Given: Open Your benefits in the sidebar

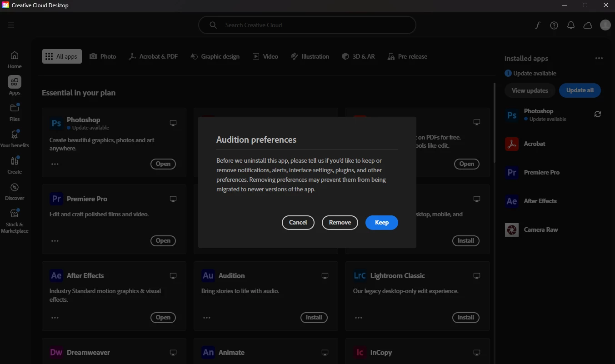Looking at the screenshot, I should tap(15, 139).
